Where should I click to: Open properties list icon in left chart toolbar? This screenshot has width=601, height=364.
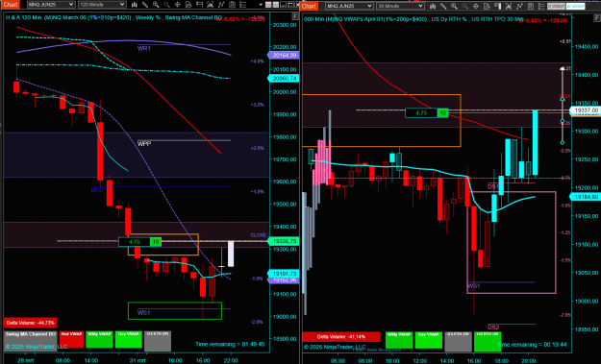click(x=243, y=5)
